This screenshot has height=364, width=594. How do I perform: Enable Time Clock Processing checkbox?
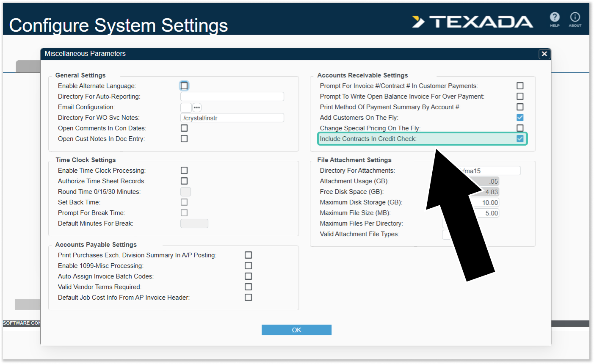pyautogui.click(x=184, y=171)
